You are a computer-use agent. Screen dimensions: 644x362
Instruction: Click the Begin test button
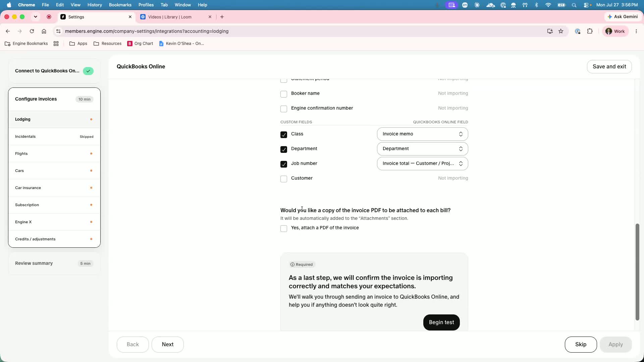pyautogui.click(x=441, y=322)
